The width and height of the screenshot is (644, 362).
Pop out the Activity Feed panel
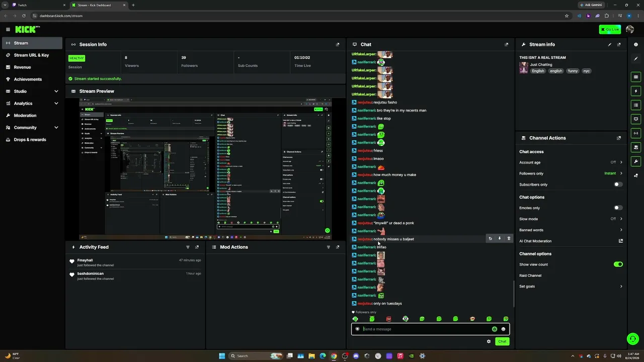197,247
